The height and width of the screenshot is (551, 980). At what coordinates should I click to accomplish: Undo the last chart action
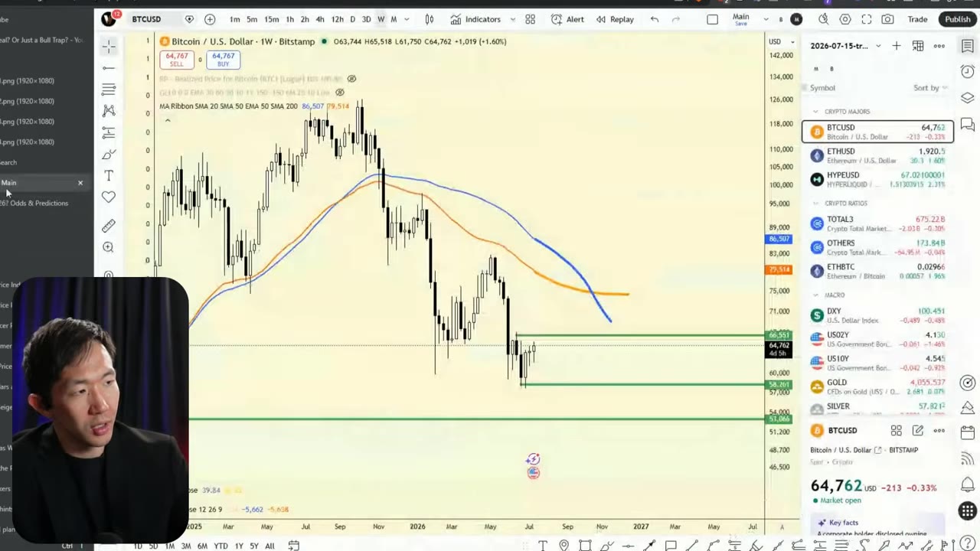655,19
